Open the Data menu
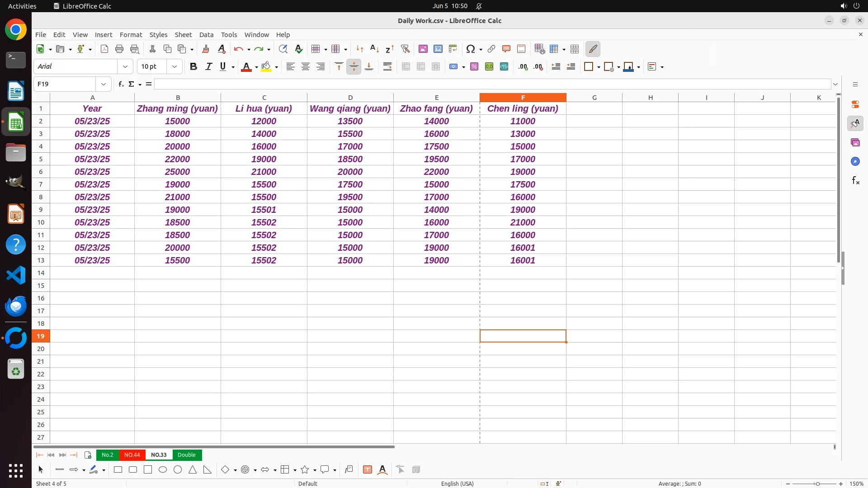The width and height of the screenshot is (868, 488). tap(206, 35)
